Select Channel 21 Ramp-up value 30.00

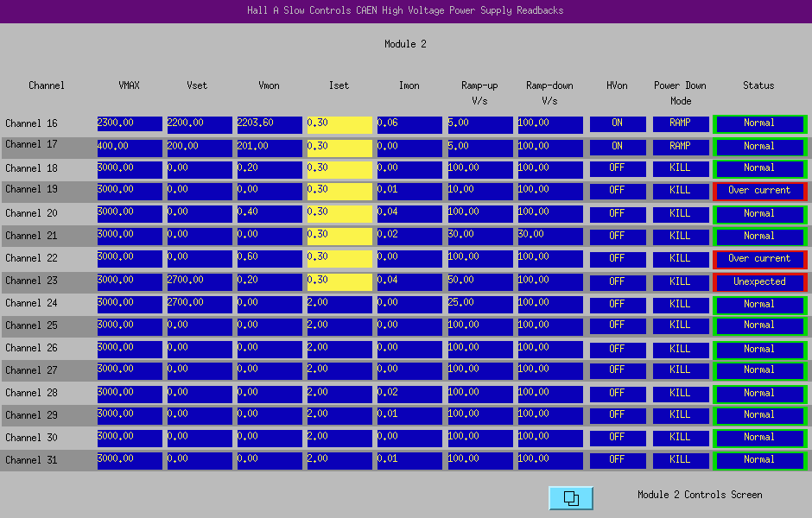(x=480, y=237)
